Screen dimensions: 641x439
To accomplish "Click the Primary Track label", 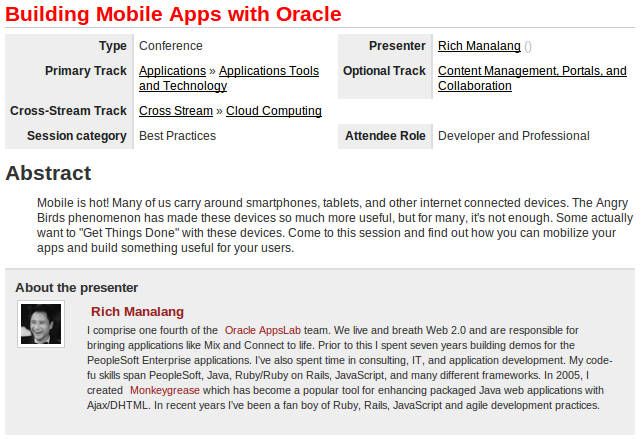I will pyautogui.click(x=86, y=71).
